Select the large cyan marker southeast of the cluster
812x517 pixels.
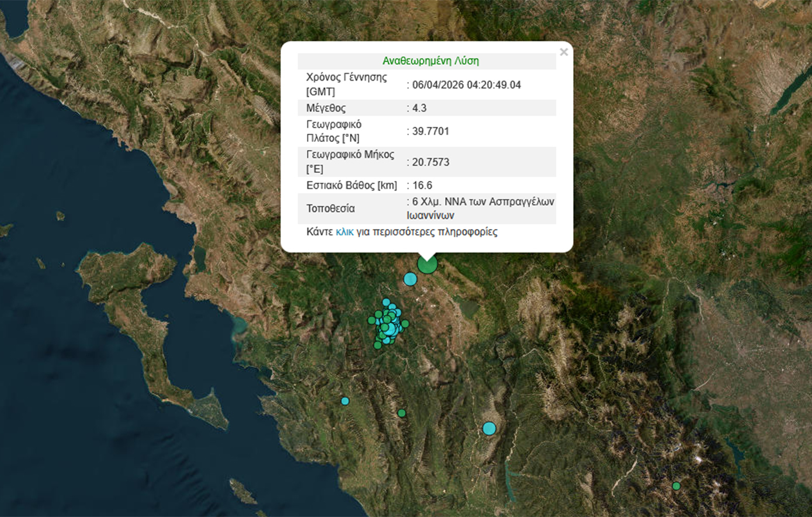(x=489, y=429)
